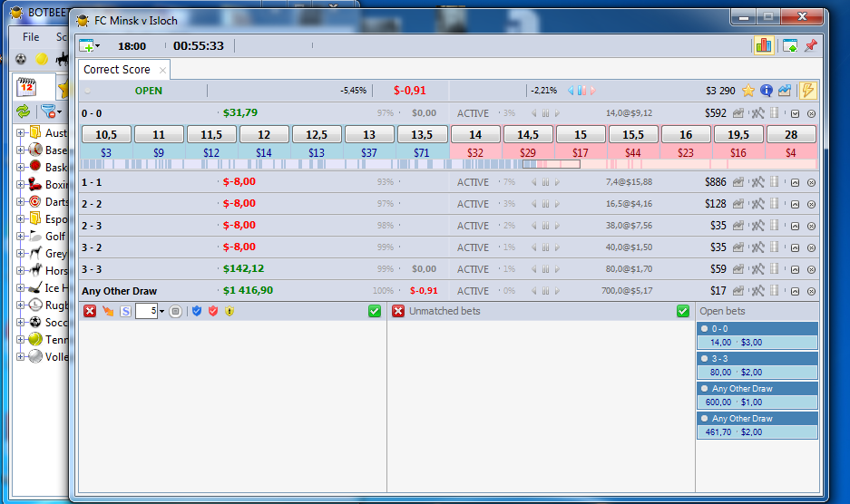The width and height of the screenshot is (850, 504).
Task: Click the 28 lay odds button
Action: coord(791,134)
